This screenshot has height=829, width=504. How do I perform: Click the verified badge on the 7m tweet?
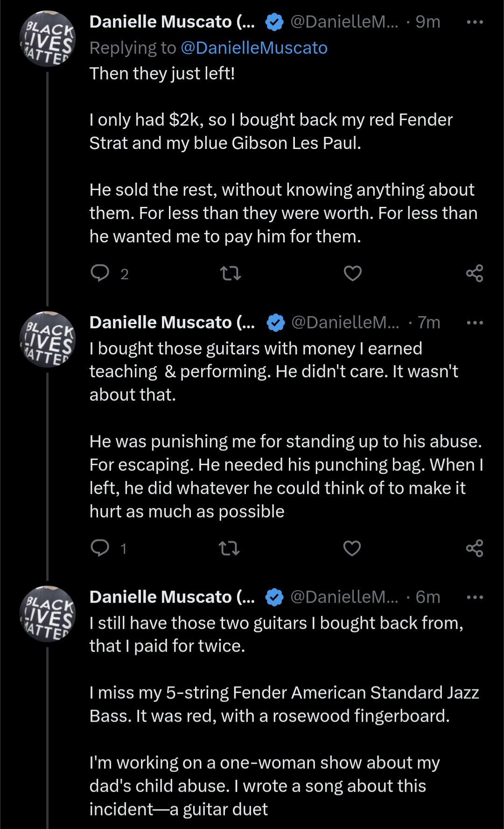[276, 323]
